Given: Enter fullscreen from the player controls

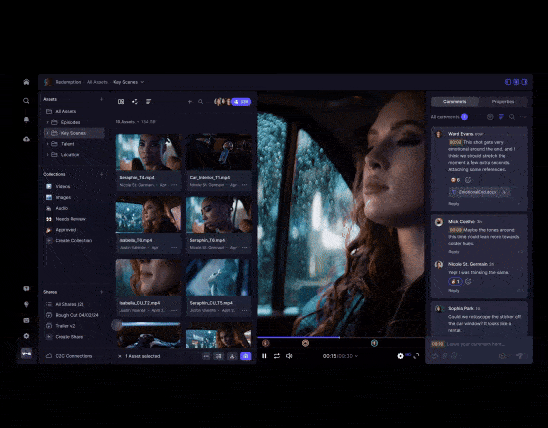Looking at the screenshot, I should [x=416, y=356].
